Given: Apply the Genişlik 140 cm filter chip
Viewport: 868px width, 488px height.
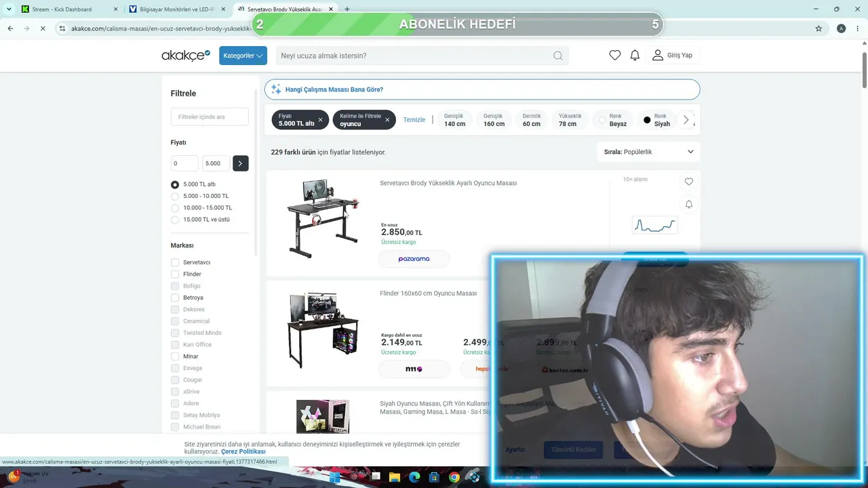Looking at the screenshot, I should [x=454, y=120].
